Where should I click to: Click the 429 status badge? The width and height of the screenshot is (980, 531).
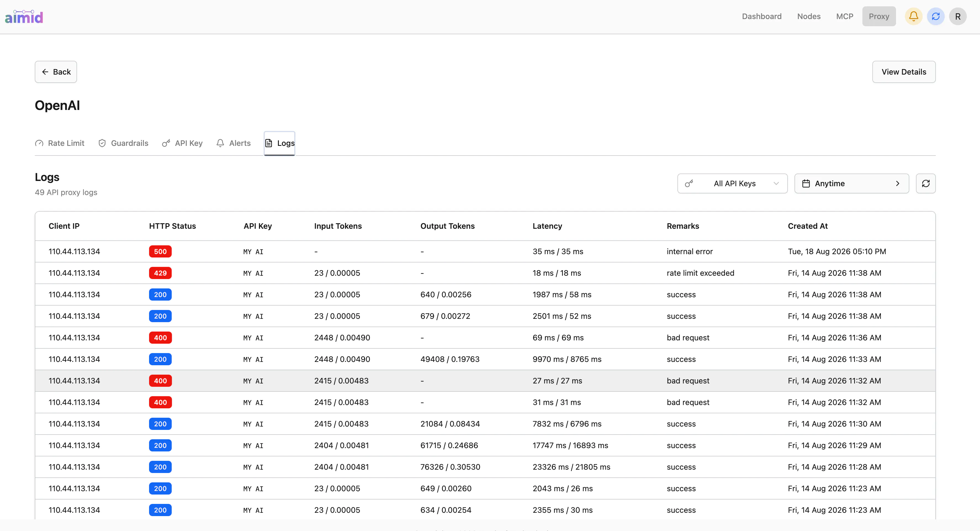coord(160,273)
